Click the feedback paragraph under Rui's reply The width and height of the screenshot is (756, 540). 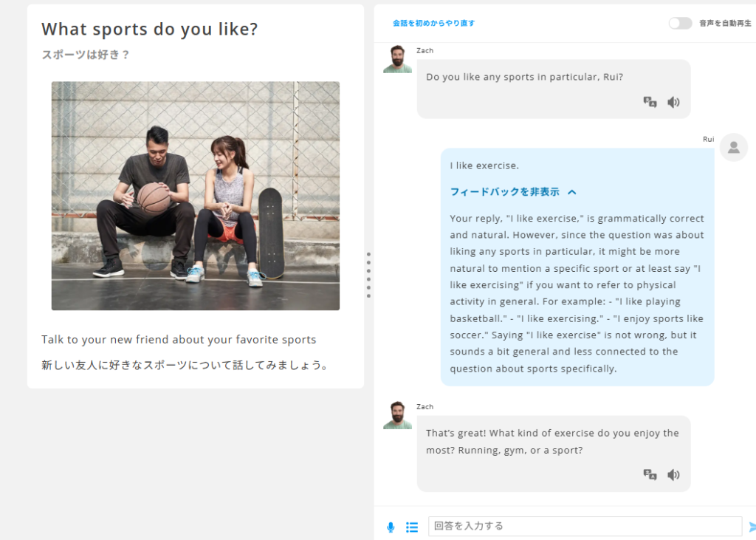coord(577,293)
